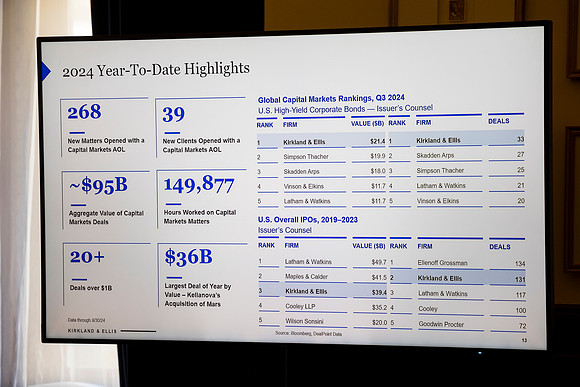Click 'Skadden Arps' in high-yield deals table
This screenshot has height=387, width=580.
click(435, 155)
